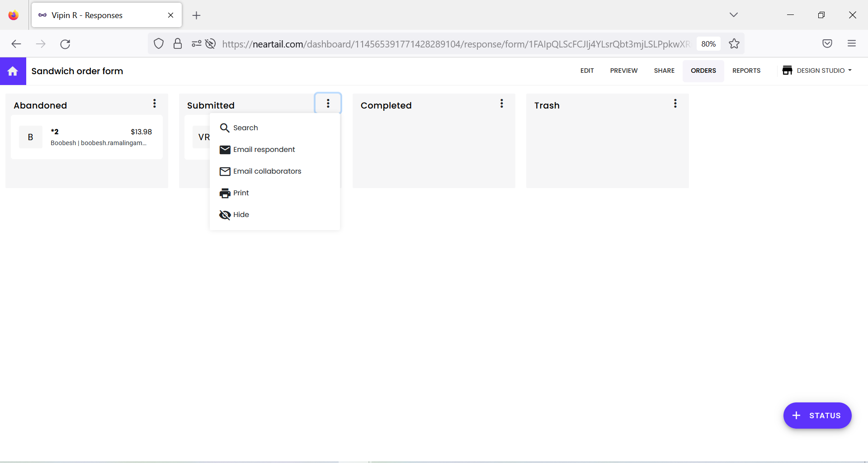This screenshot has height=463, width=868.
Task: Switch to the Reports view
Action: coord(746,71)
